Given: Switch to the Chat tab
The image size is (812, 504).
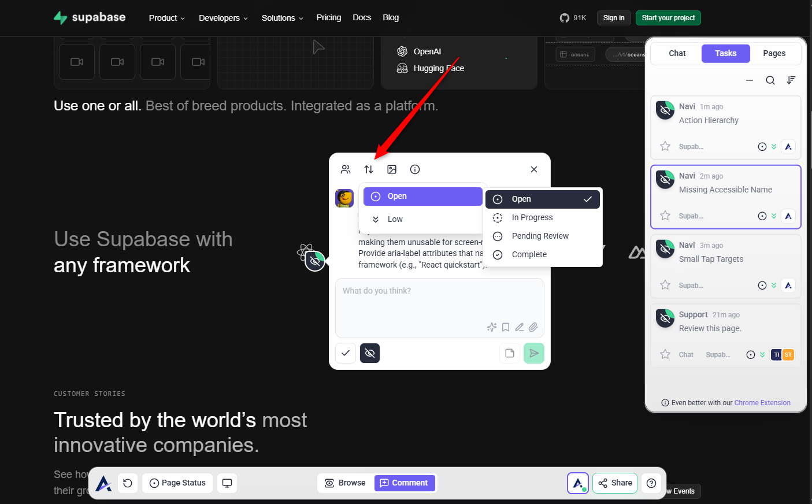Looking at the screenshot, I should point(677,53).
